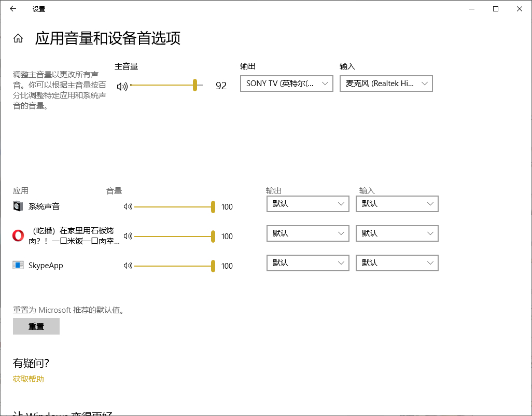Click the 重置为 Microsoft 推荐的默认值 text
Screen dimensions: 532x416
coord(68,310)
